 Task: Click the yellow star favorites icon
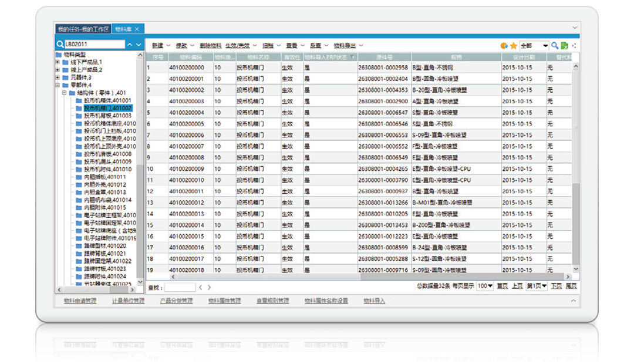(x=513, y=46)
